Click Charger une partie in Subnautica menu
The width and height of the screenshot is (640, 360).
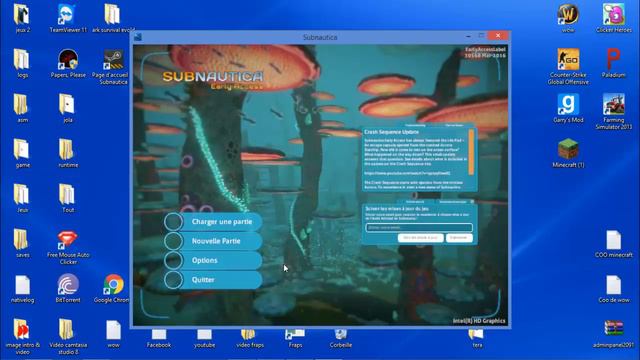(214, 222)
